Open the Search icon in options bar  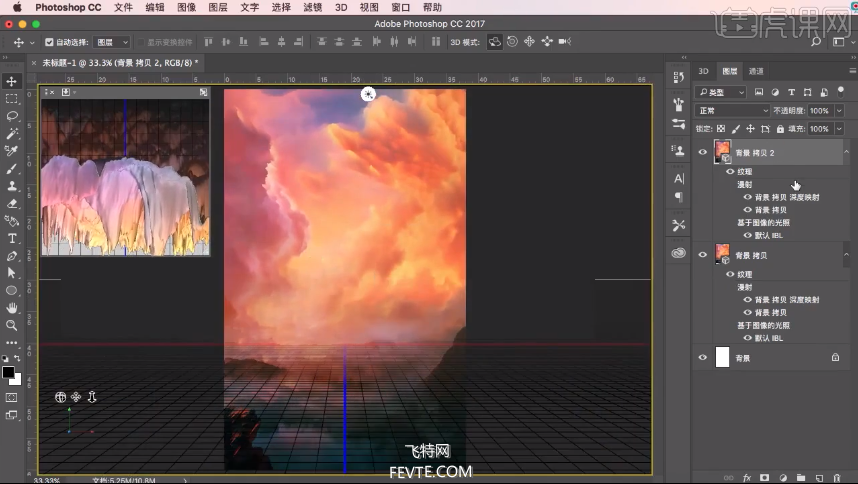tap(816, 42)
